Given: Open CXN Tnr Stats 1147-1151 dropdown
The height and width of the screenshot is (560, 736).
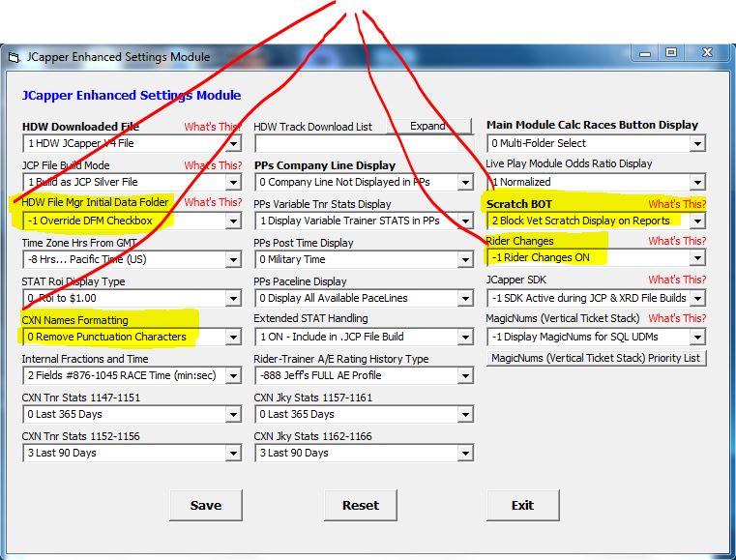Looking at the screenshot, I should pyautogui.click(x=233, y=415).
